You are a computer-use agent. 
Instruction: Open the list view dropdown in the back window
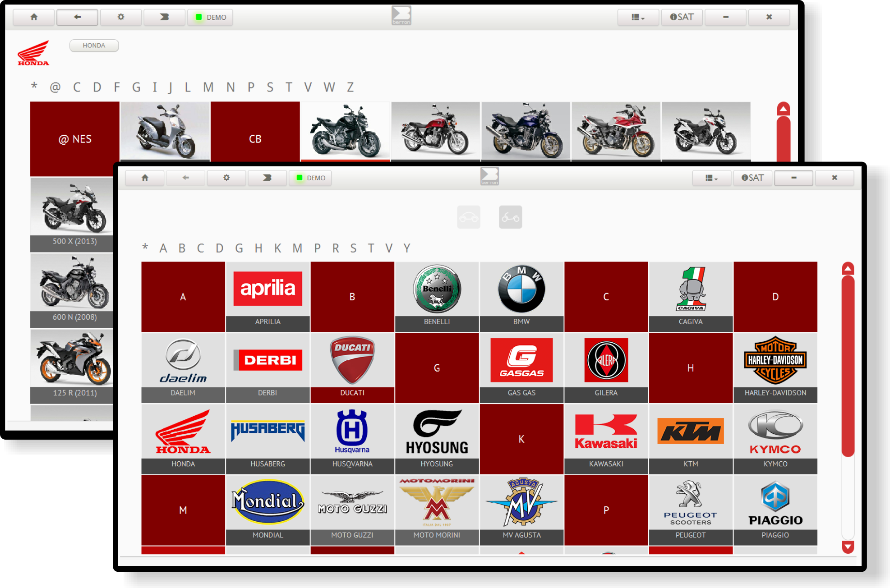[x=638, y=17]
